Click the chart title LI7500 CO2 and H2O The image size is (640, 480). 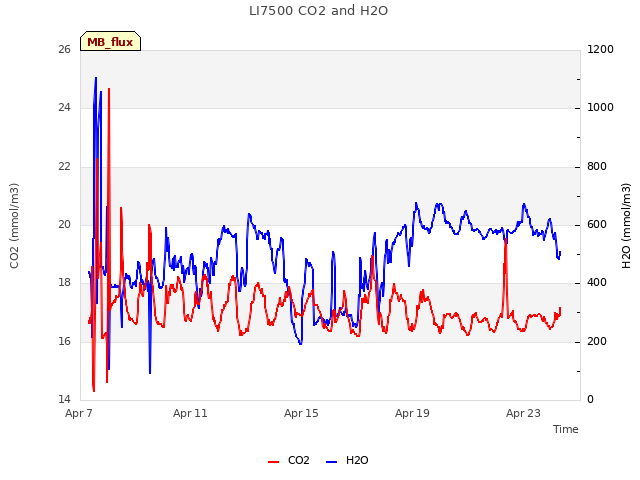(318, 11)
